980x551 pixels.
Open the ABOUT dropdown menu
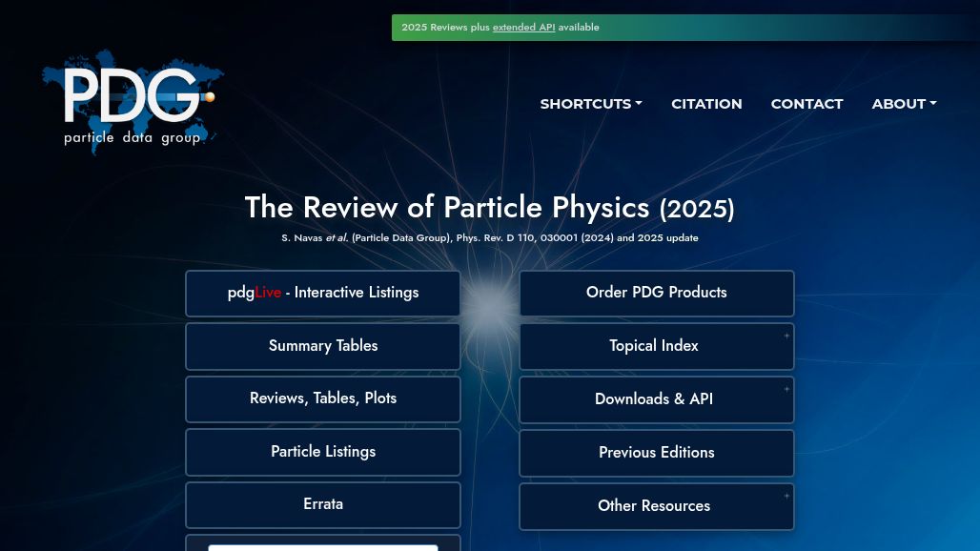(x=904, y=104)
